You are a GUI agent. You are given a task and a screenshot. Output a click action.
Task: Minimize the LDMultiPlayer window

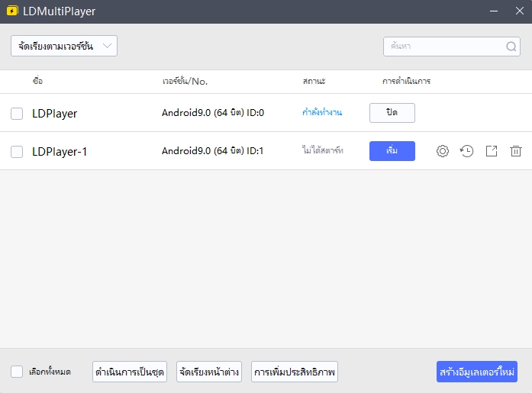[x=494, y=11]
